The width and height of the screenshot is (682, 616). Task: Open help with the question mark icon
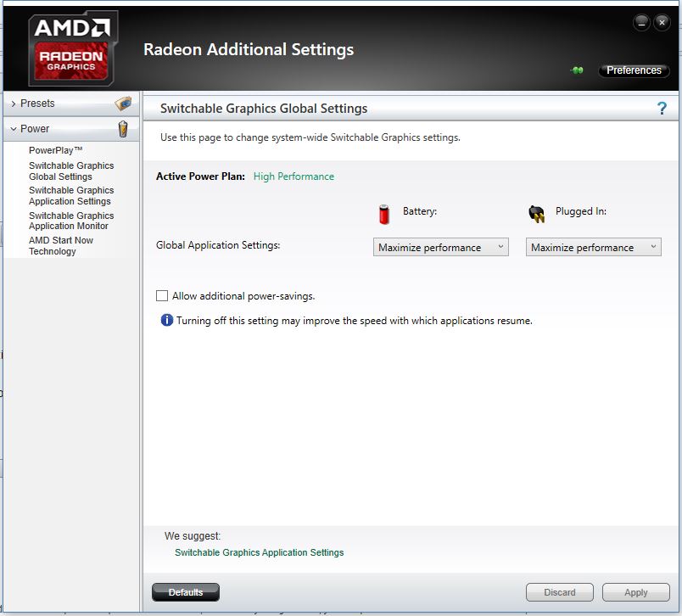662,109
